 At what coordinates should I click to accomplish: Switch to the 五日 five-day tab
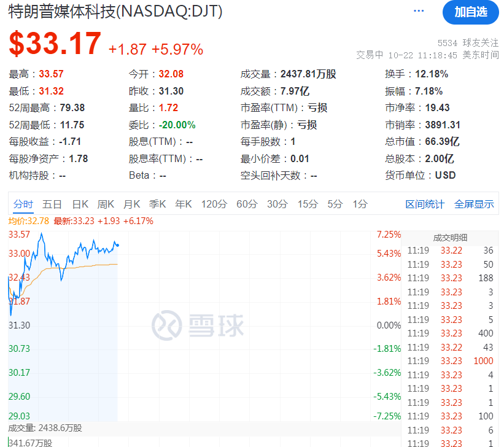(52, 204)
